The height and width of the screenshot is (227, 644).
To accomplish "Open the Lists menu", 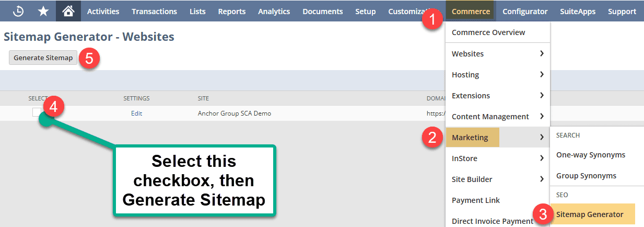I will 197,11.
